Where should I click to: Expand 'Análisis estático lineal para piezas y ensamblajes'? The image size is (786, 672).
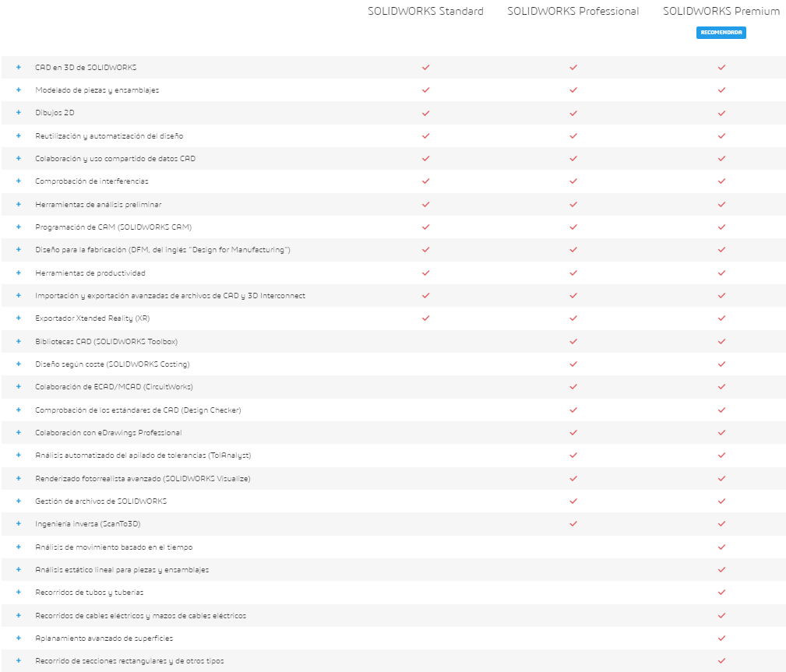point(19,570)
